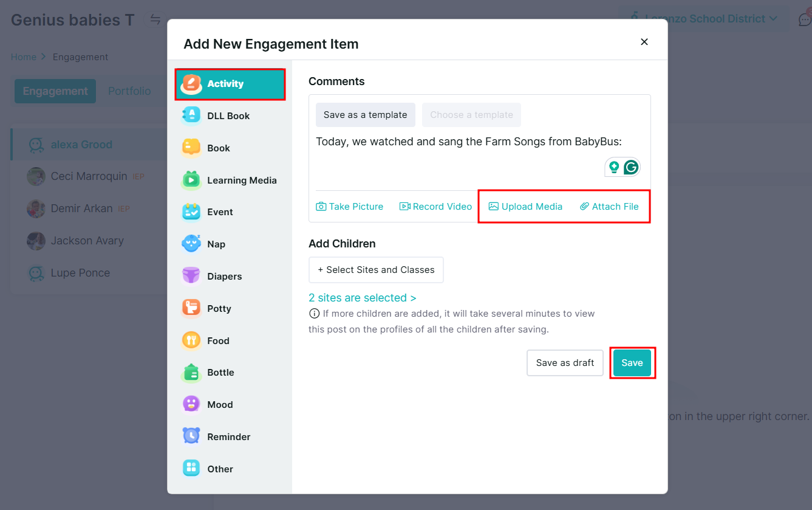Image resolution: width=812 pixels, height=510 pixels.
Task: Open the Learning Media category
Action: point(230,180)
